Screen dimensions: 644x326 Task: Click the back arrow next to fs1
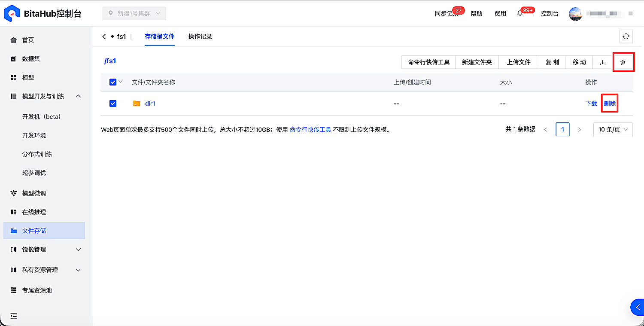pos(104,37)
